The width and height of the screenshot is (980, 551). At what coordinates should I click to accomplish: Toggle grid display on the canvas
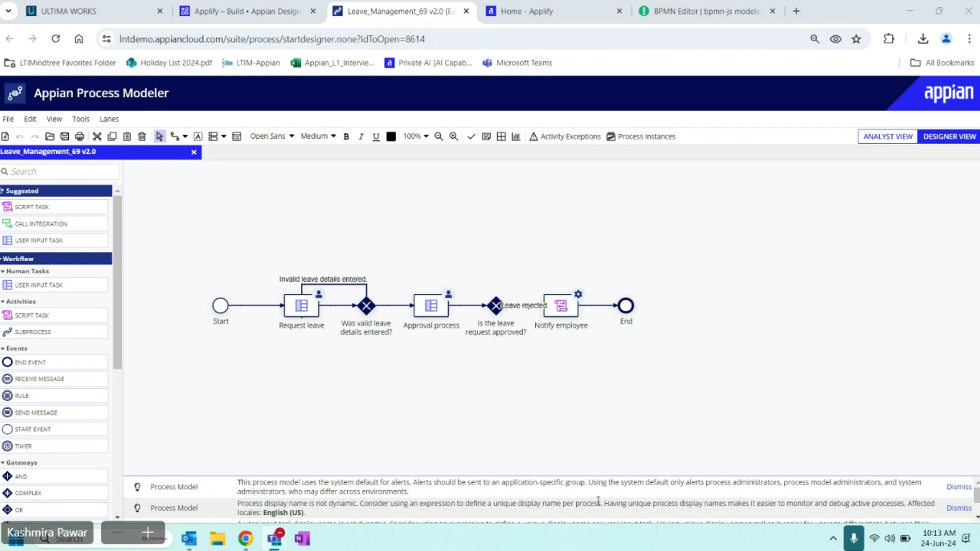501,136
